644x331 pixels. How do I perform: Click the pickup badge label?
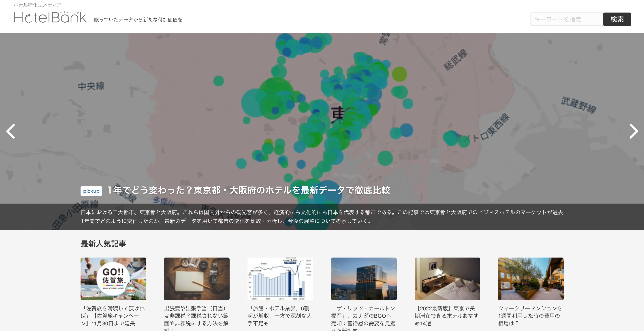point(91,191)
